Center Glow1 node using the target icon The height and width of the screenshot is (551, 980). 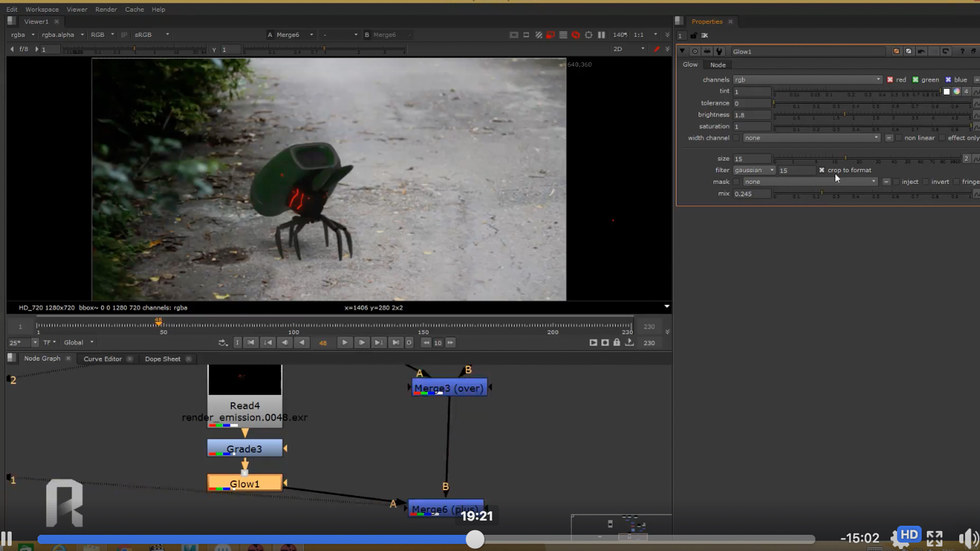(695, 51)
